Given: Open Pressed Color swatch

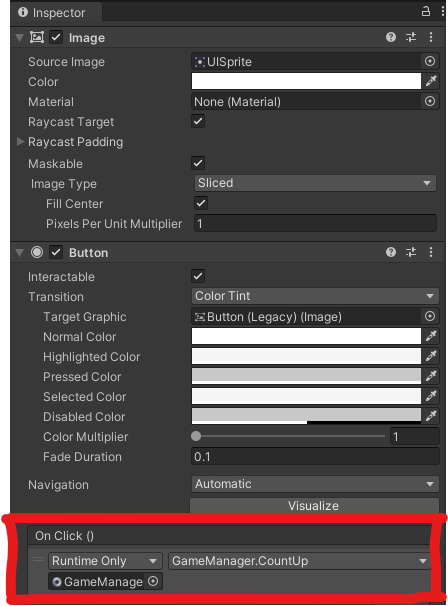Looking at the screenshot, I should click(306, 376).
